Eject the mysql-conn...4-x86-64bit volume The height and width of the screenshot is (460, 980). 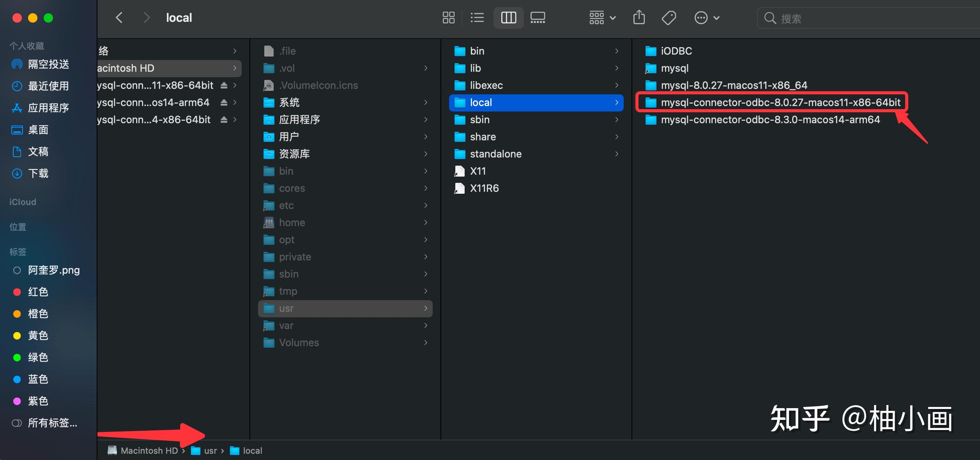pyautogui.click(x=224, y=120)
